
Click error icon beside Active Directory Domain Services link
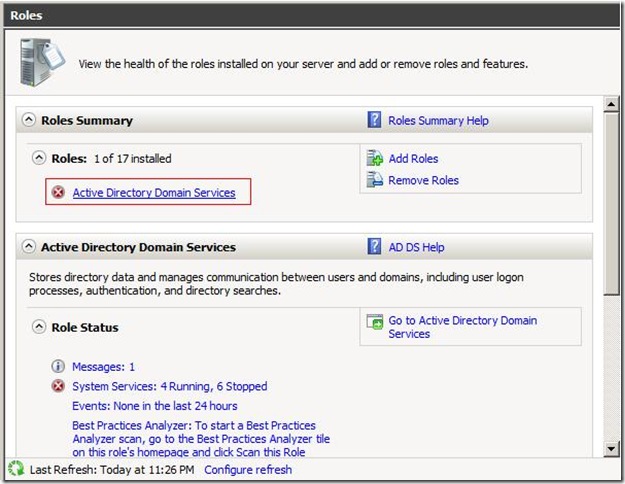(x=59, y=193)
